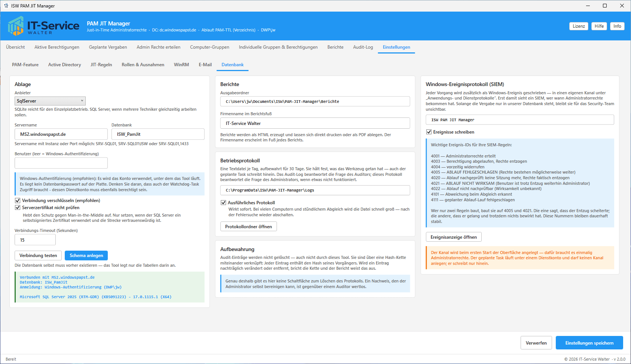Screen dimensions: 631x364
Task: Maximize the application window
Action: click(604, 6)
